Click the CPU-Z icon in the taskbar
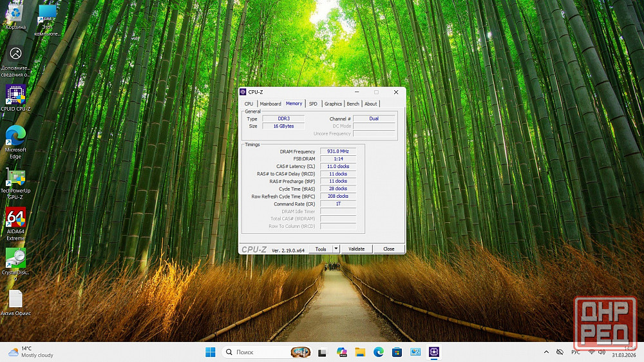Viewport: 644px width, 362px height. click(435, 352)
